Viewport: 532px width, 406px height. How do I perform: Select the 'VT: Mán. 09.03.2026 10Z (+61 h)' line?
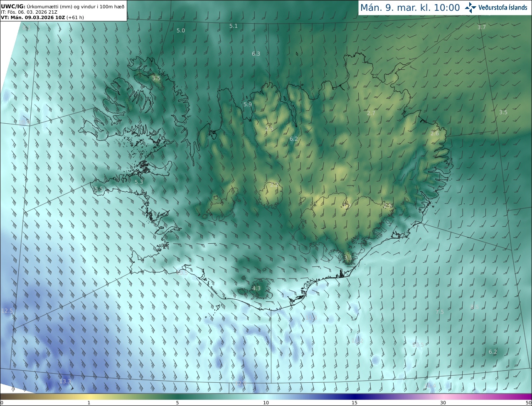42,17
